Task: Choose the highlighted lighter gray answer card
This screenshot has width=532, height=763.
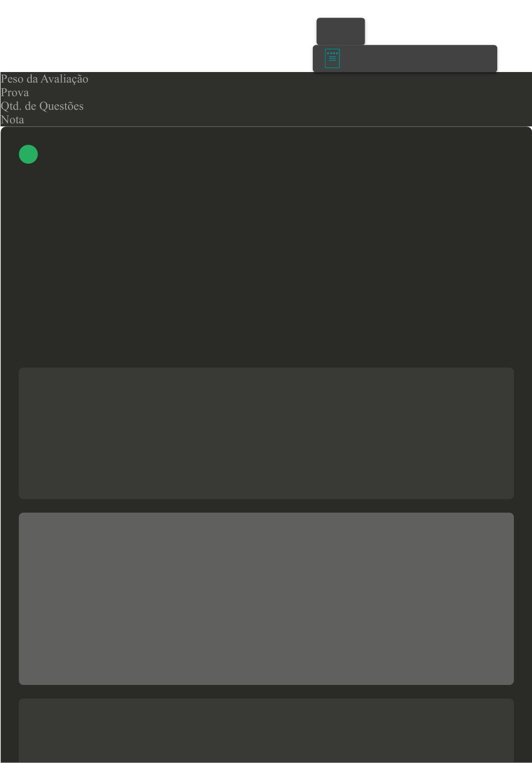Action: [266, 599]
